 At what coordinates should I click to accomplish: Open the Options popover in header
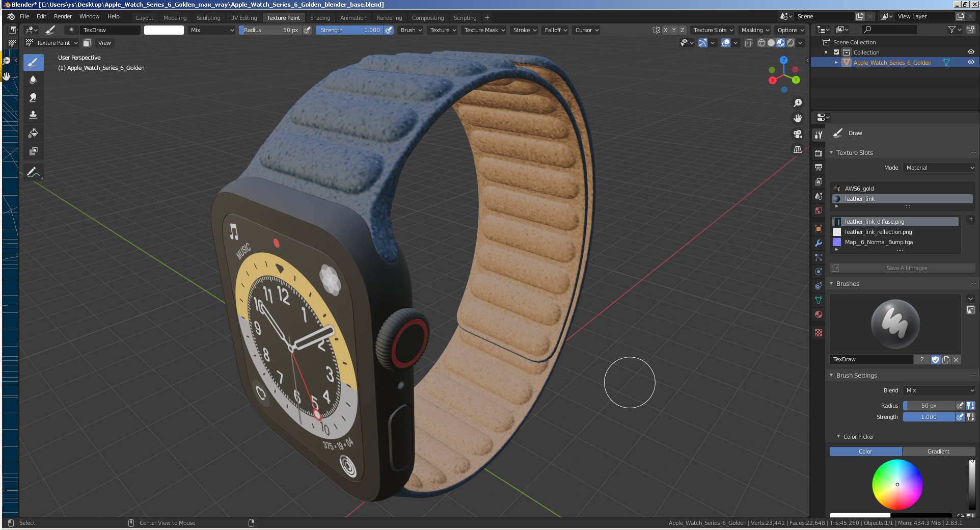790,30
